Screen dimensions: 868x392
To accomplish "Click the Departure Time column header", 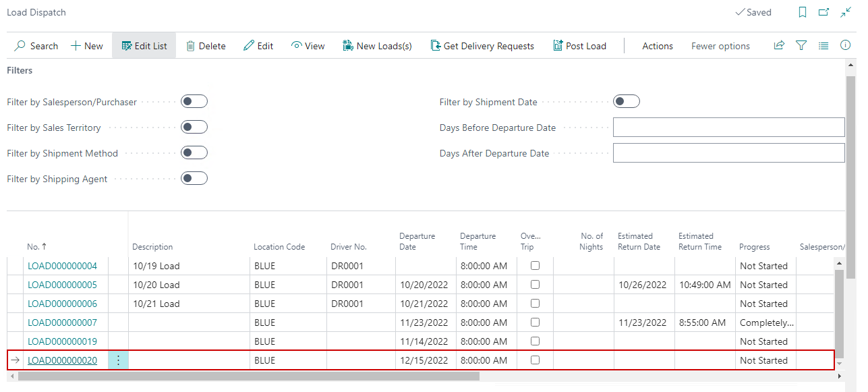I will [478, 242].
